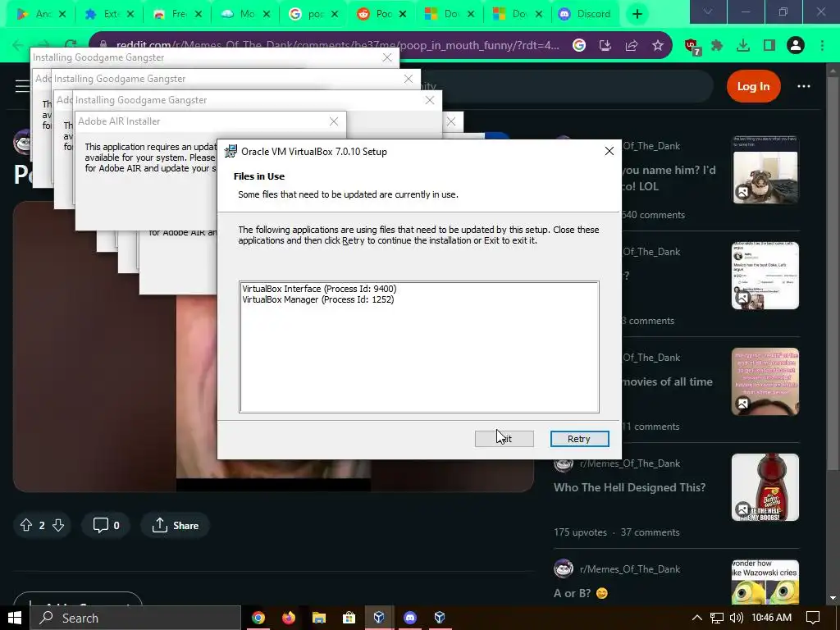Image resolution: width=840 pixels, height=630 pixels.
Task: Click the Exit button in VirtualBox Setup
Action: [504, 439]
